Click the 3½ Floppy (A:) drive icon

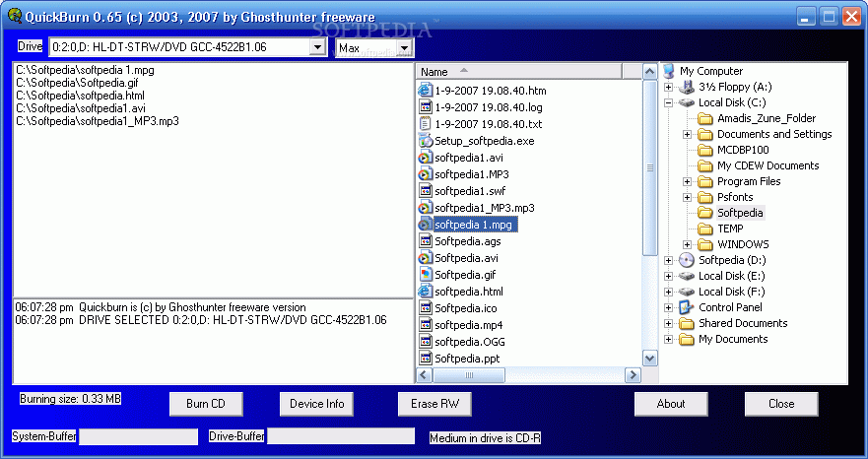click(x=687, y=87)
